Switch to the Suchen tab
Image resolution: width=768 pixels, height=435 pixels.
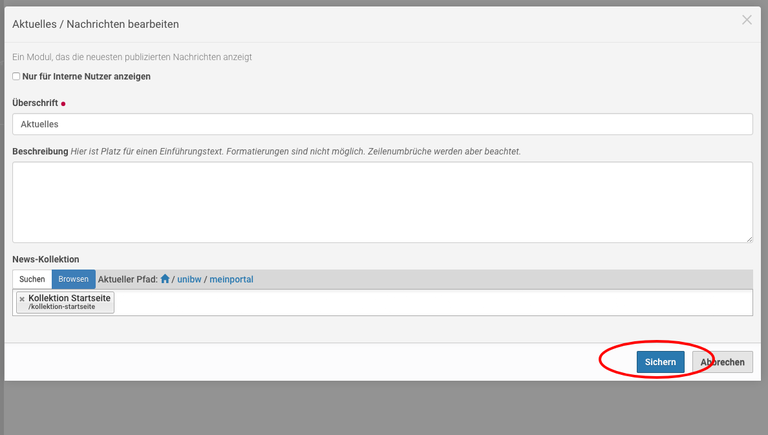click(32, 279)
